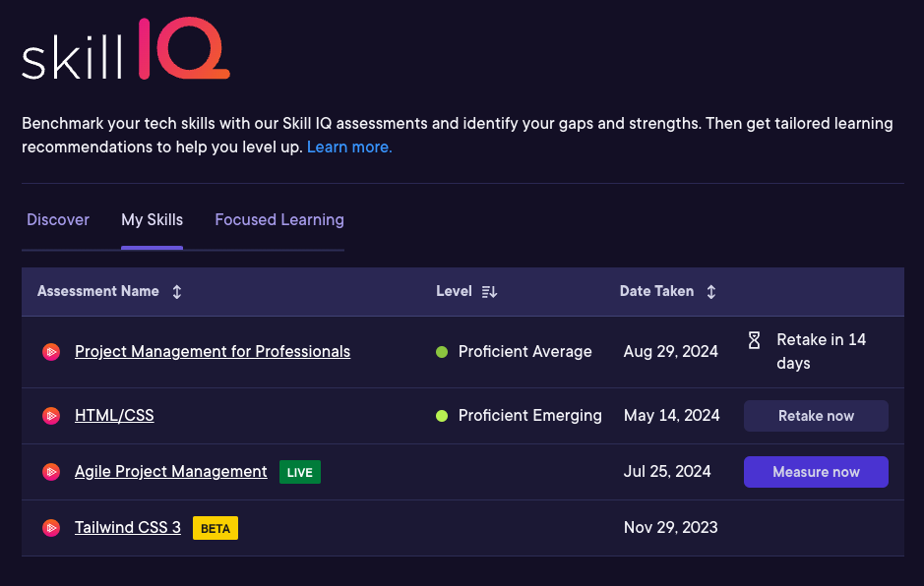Viewport: 924px width, 586px height.
Task: Click the Date Taken column header text
Action: coord(656,291)
